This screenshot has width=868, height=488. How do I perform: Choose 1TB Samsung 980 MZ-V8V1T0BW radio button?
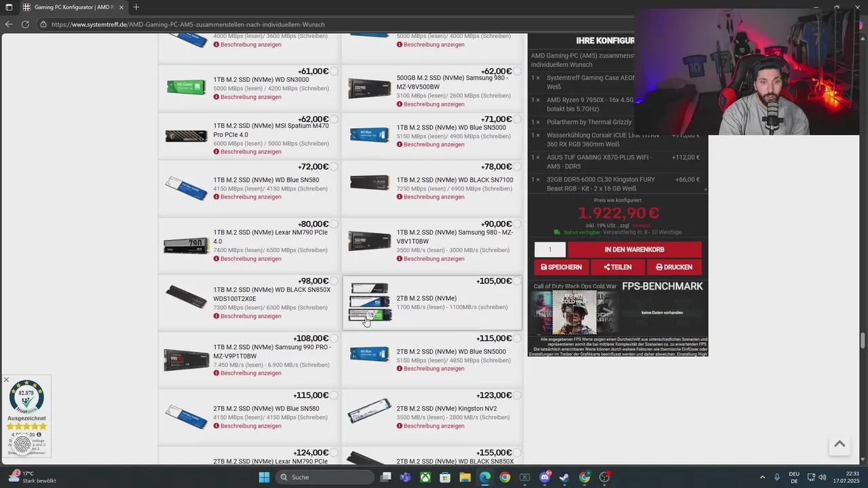517,224
